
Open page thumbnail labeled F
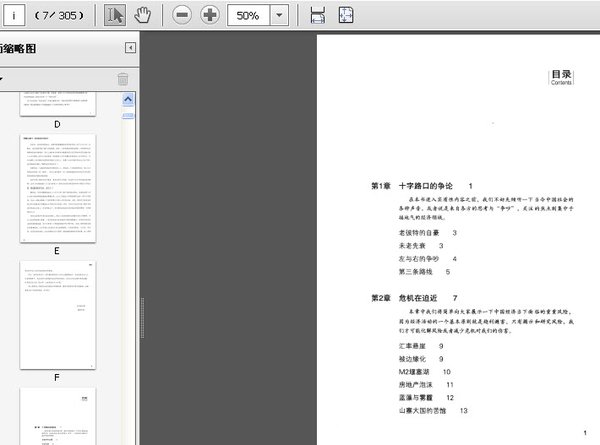click(x=57, y=315)
